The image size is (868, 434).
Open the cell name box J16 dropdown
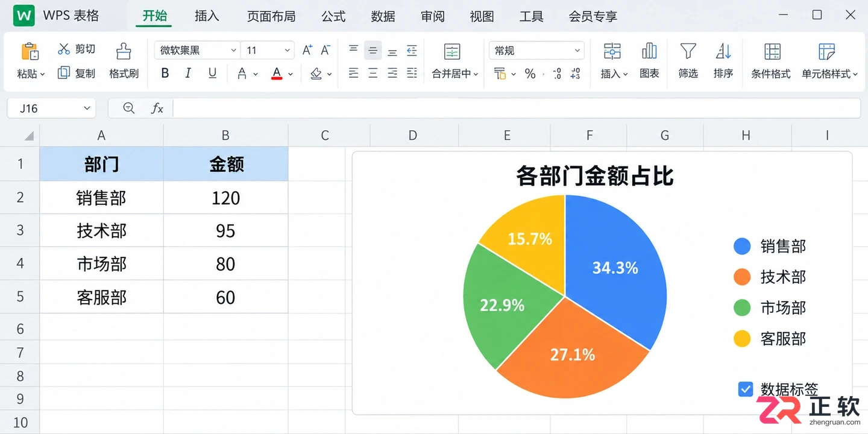tap(87, 108)
